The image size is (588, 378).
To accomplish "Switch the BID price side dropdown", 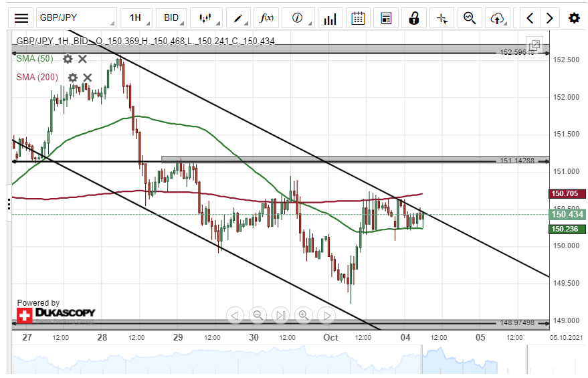I will (172, 17).
